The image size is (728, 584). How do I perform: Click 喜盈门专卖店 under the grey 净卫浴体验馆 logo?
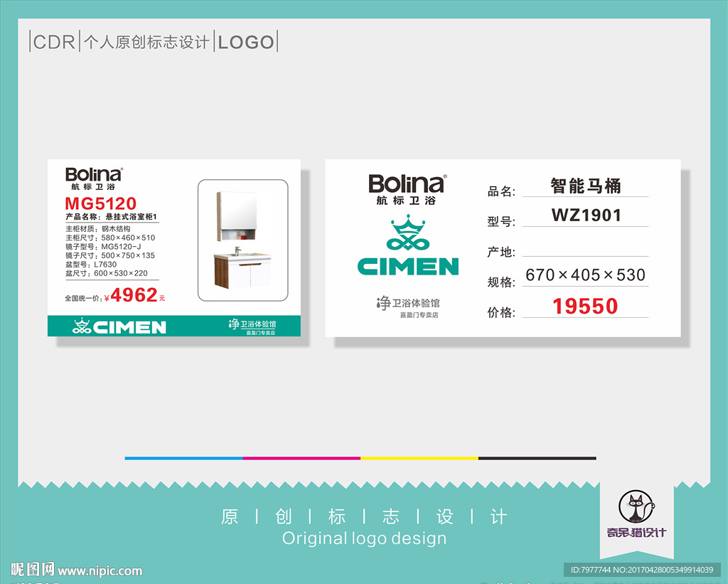click(419, 315)
